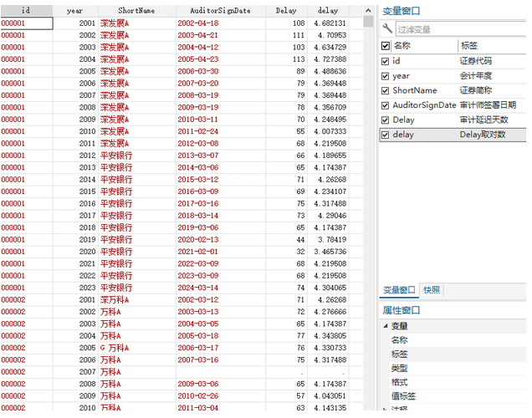532x418 pixels.
Task: Select the 名称 property row
Action: tap(458, 340)
